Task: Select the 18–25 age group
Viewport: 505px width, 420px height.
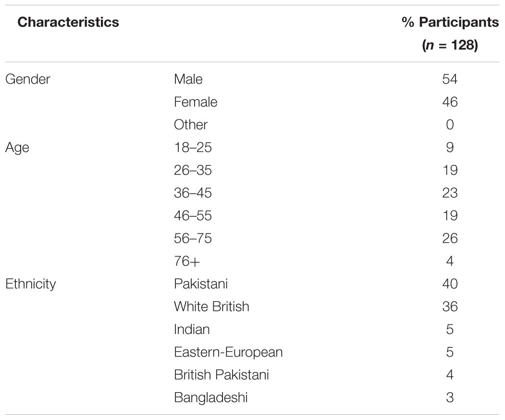Action: pos(193,148)
